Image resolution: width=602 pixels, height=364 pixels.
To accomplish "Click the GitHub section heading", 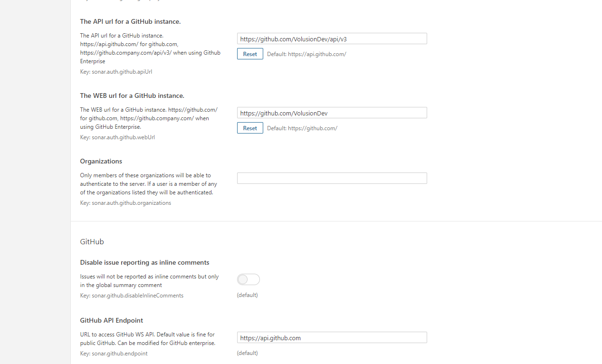I will tap(92, 242).
